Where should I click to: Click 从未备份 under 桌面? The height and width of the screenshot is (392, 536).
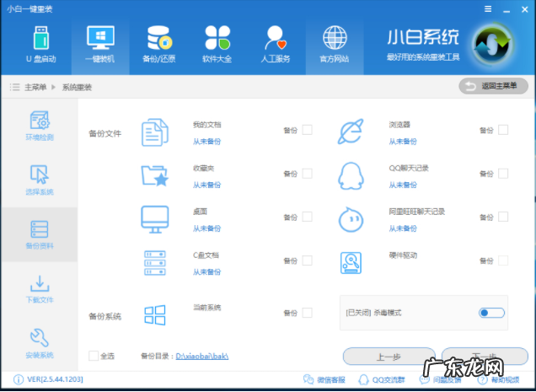[x=206, y=228]
